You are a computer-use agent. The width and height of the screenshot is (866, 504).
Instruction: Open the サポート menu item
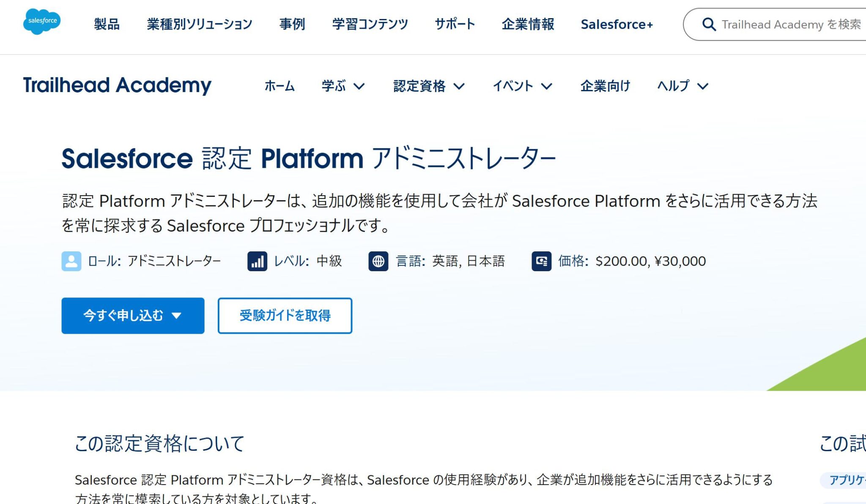pyautogui.click(x=454, y=25)
